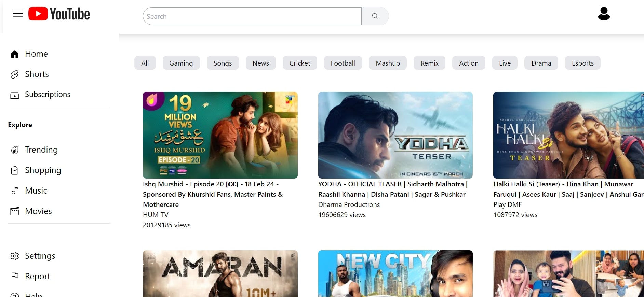Image resolution: width=644 pixels, height=297 pixels.
Task: Open Ishq Murshid Episode 20 thumbnail
Action: (x=220, y=135)
